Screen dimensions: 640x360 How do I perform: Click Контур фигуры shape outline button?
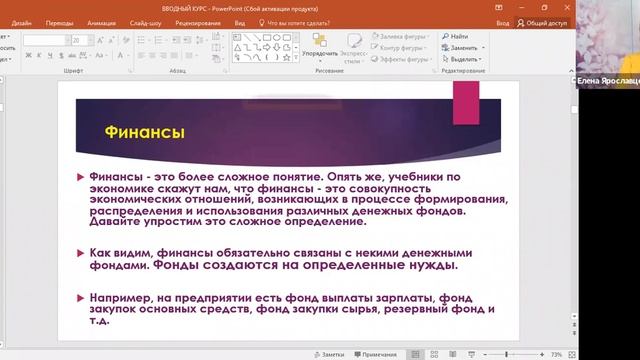(399, 48)
